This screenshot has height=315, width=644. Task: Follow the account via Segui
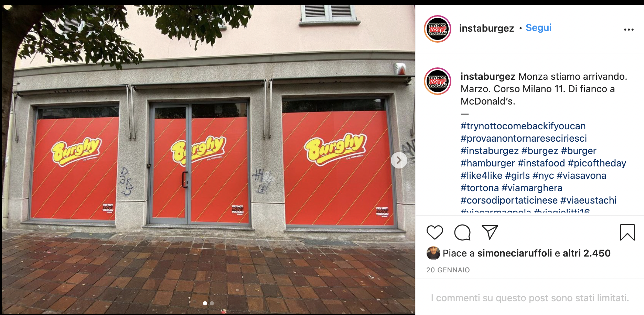click(x=538, y=28)
